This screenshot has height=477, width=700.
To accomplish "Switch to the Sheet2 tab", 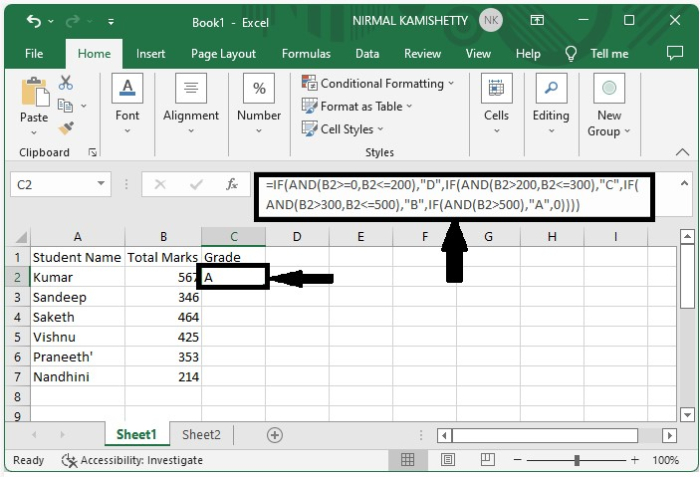I will [201, 435].
